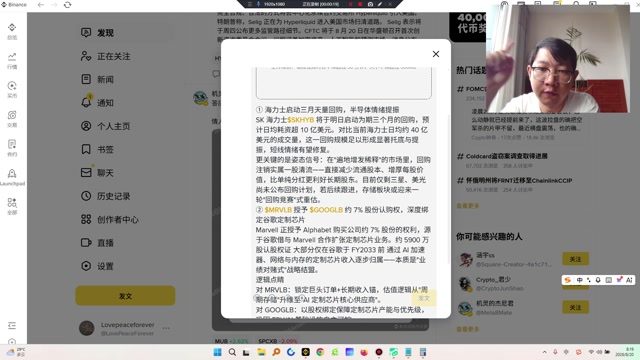Click the Lovepeaceforever profile avatar
The image size is (640, 360).
tap(87, 328)
